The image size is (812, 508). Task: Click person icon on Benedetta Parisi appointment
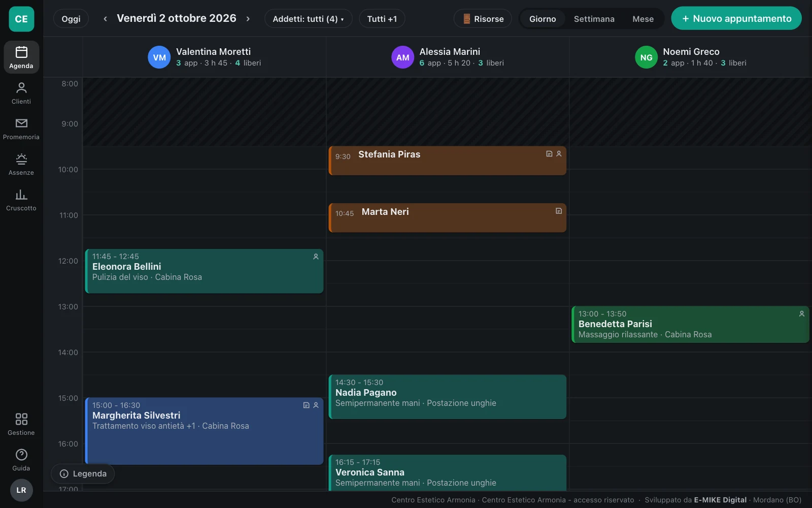pyautogui.click(x=802, y=314)
